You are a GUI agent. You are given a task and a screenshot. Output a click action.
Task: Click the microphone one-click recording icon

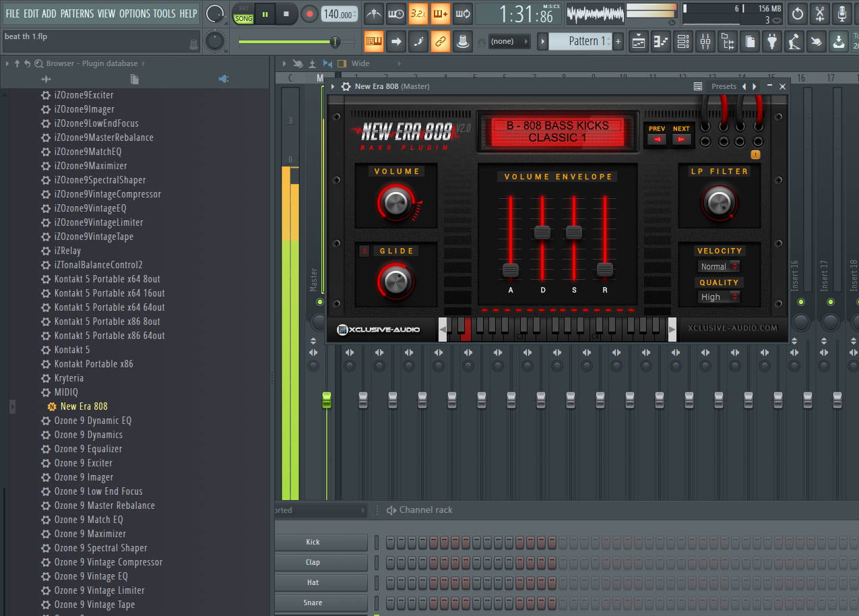point(842,13)
